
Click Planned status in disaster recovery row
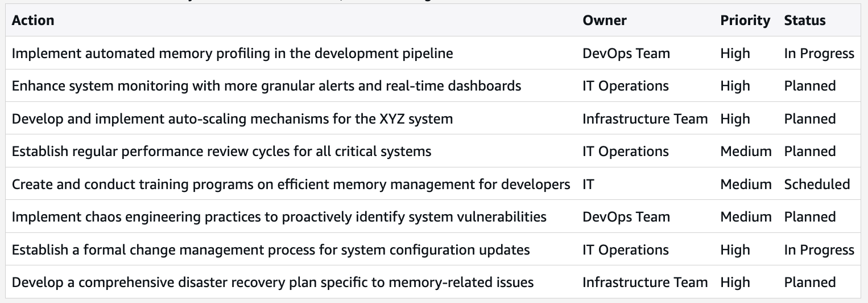(x=810, y=282)
